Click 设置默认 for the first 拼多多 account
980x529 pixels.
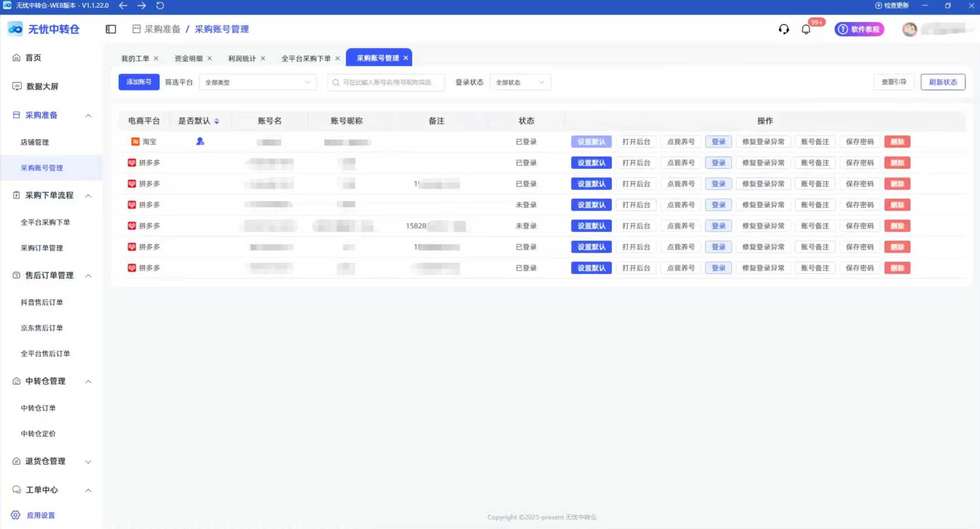click(x=591, y=163)
